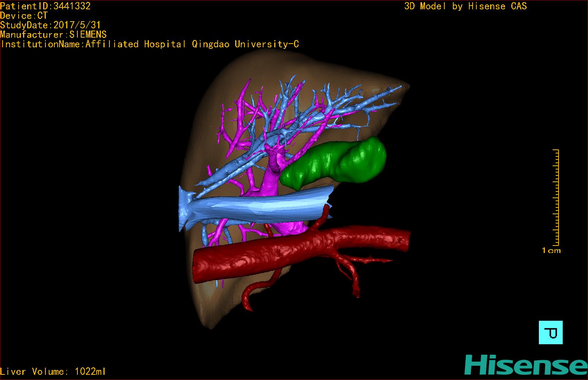
Task: Click the '1cm' ruler label
Action: (551, 251)
